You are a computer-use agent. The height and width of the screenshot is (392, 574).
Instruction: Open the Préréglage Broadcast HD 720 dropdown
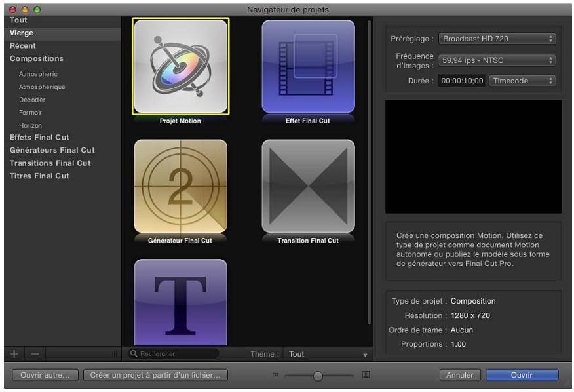pyautogui.click(x=497, y=39)
